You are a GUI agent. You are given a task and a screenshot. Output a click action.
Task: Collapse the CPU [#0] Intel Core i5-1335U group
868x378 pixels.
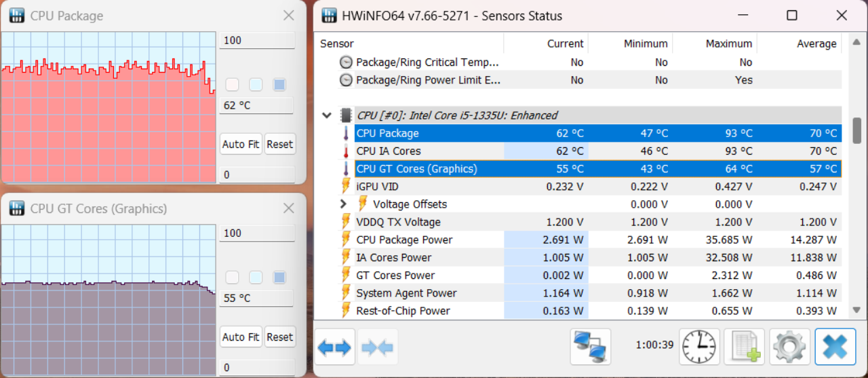(327, 115)
